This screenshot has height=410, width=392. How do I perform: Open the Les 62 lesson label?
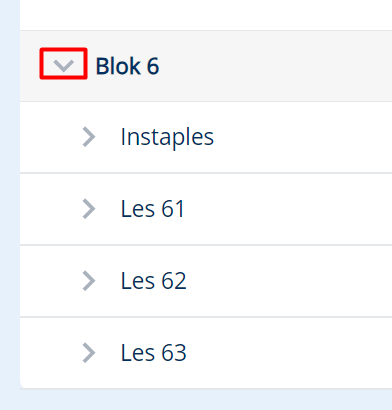pyautogui.click(x=153, y=281)
